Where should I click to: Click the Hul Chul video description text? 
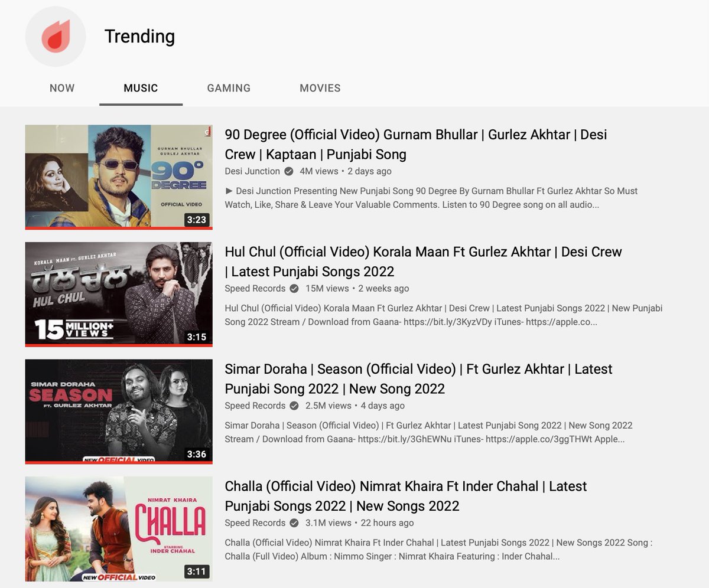click(444, 315)
